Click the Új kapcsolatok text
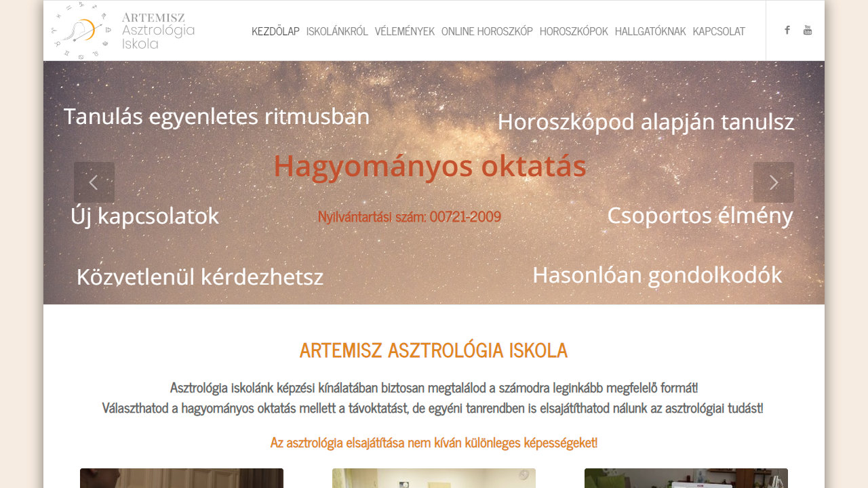The height and width of the screenshot is (488, 868). click(145, 216)
